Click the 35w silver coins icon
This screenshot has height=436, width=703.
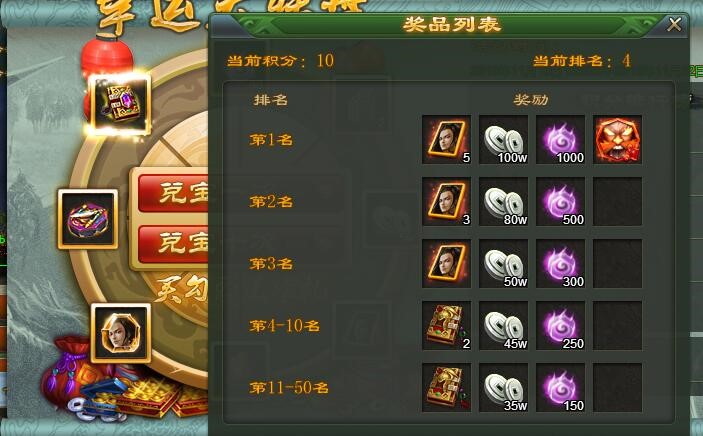503,387
